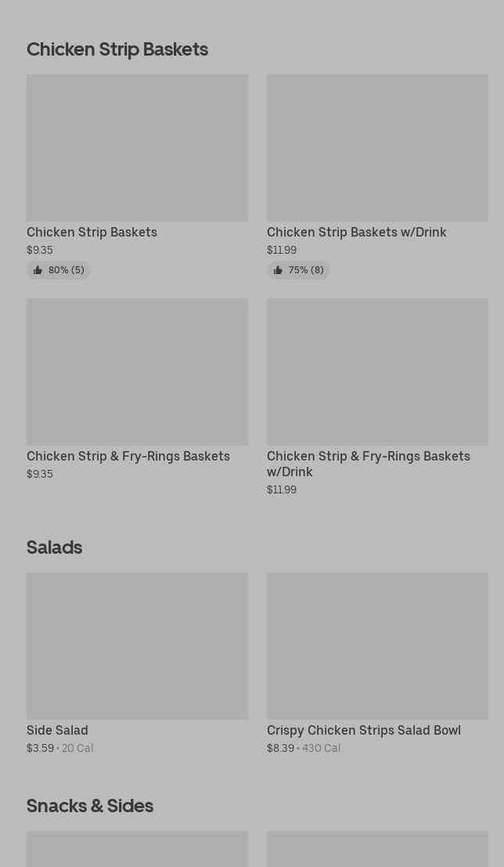Open the Side Salad item image
Image resolution: width=504 pixels, height=867 pixels.
click(x=137, y=645)
